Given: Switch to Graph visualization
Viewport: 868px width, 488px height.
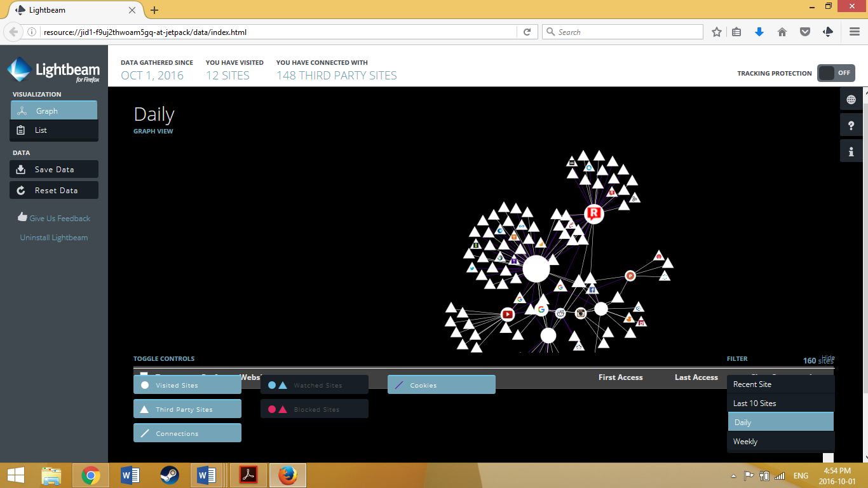Looking at the screenshot, I should 54,111.
